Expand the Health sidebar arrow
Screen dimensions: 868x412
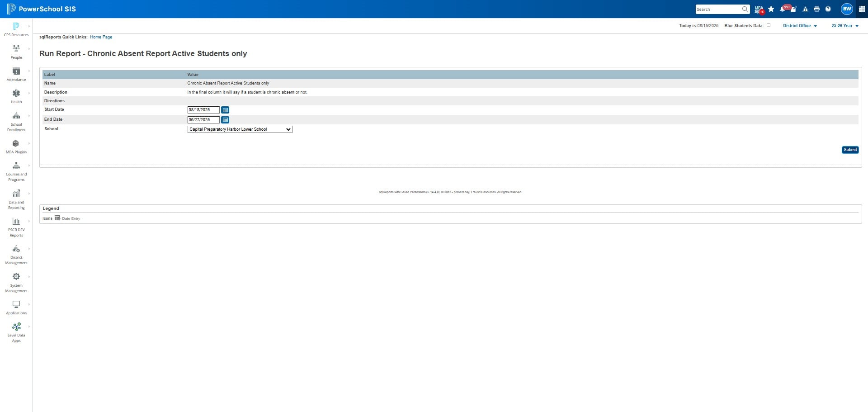(x=29, y=93)
